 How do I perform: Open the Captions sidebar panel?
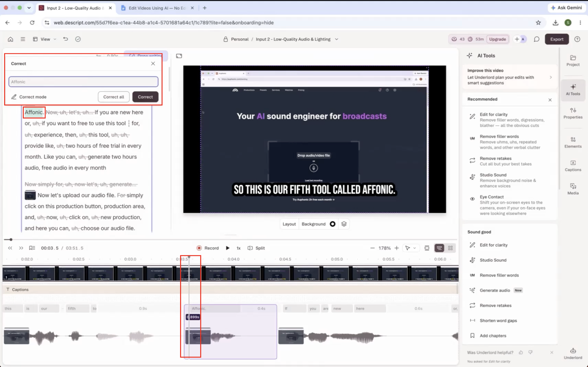tap(573, 166)
